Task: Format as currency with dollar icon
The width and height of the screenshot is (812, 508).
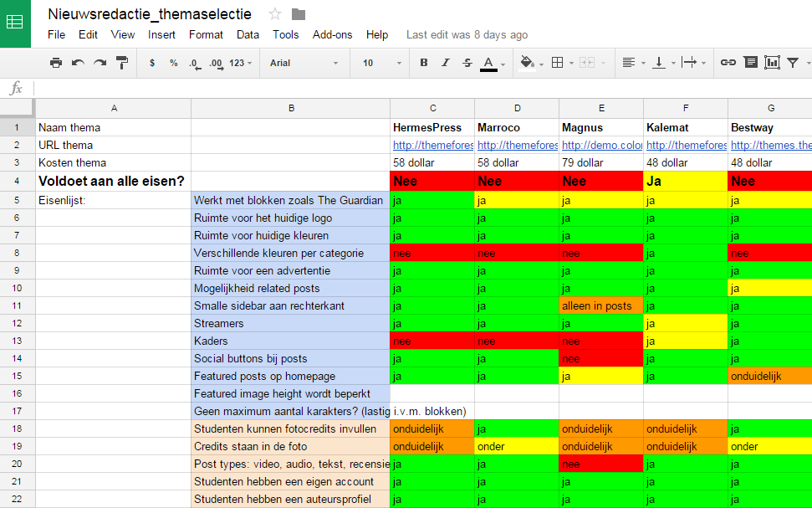Action: [151, 63]
